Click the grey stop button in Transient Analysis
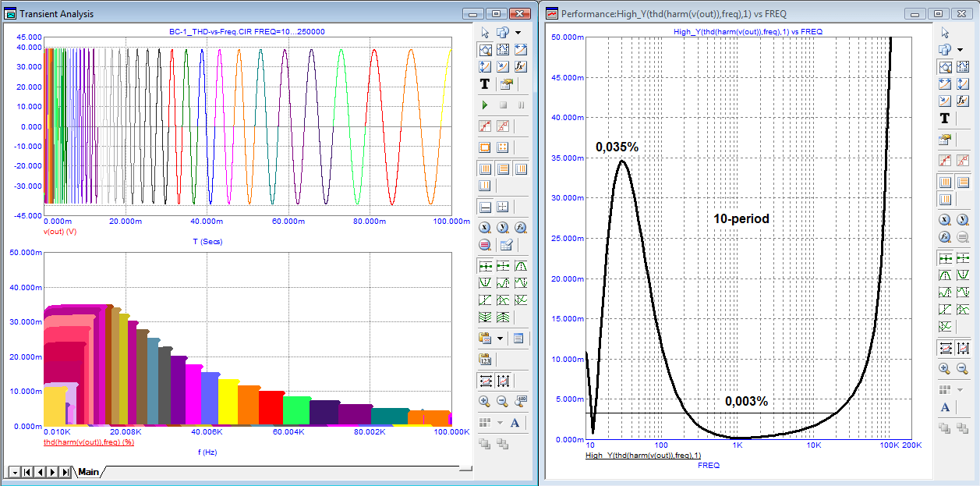This screenshot has height=486, width=980. pyautogui.click(x=503, y=105)
